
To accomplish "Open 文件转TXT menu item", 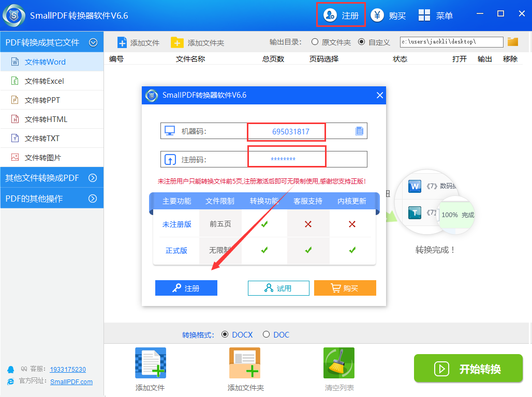I will coord(52,138).
